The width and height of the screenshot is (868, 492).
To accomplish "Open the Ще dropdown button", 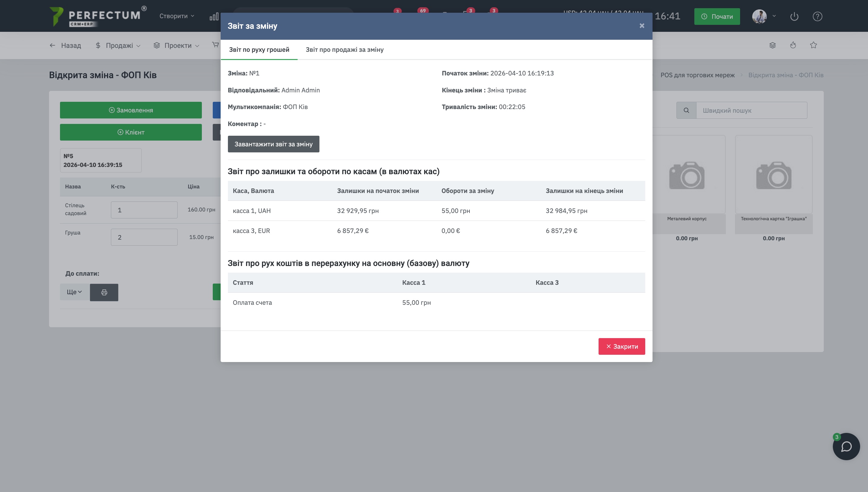I will (x=74, y=292).
